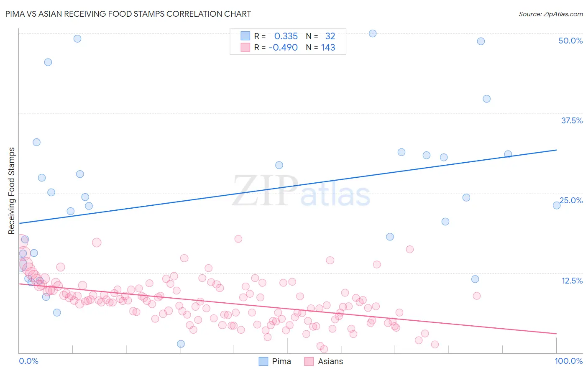
Task: Click the 0.0% x-axis label
Action: 28,361
